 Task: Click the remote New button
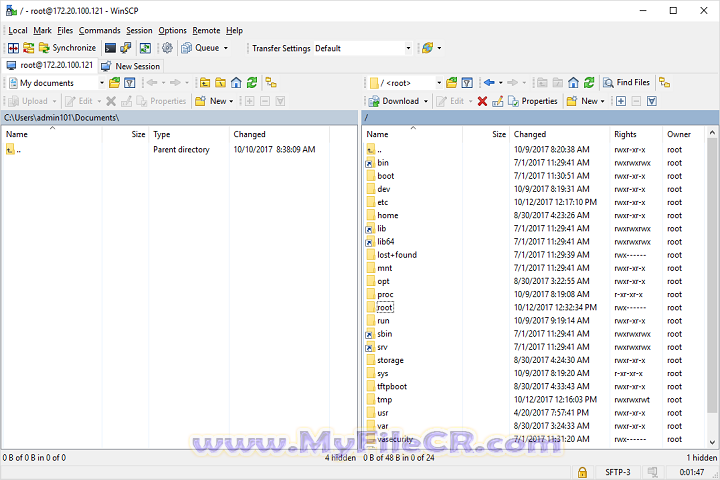(582, 101)
